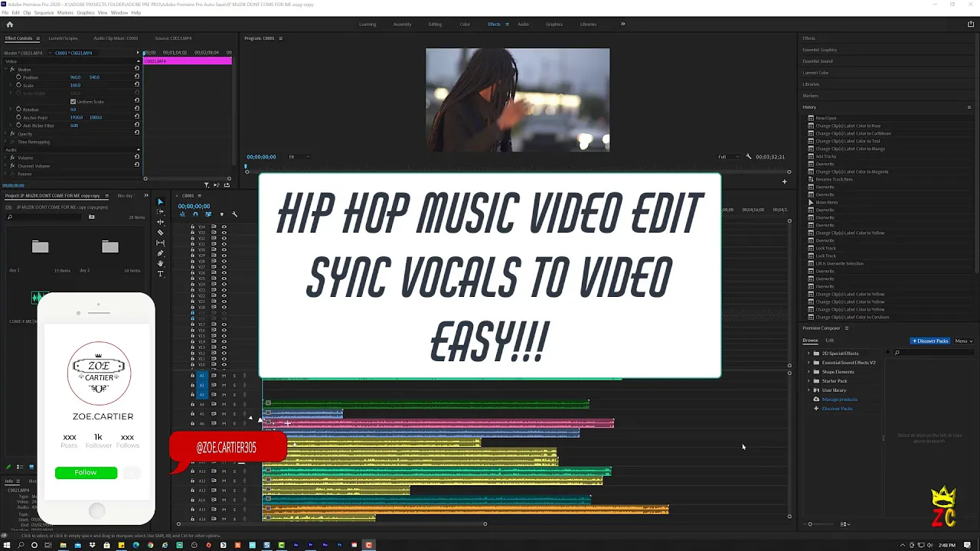Viewport: 980px width, 551px height.
Task: Select the Selection tool arrow
Action: pos(160,202)
